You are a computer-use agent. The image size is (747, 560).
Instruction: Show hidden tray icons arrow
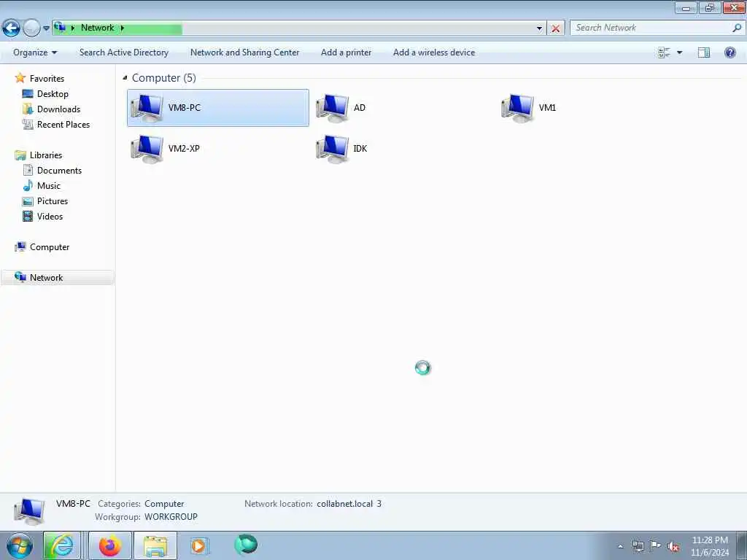click(620, 547)
